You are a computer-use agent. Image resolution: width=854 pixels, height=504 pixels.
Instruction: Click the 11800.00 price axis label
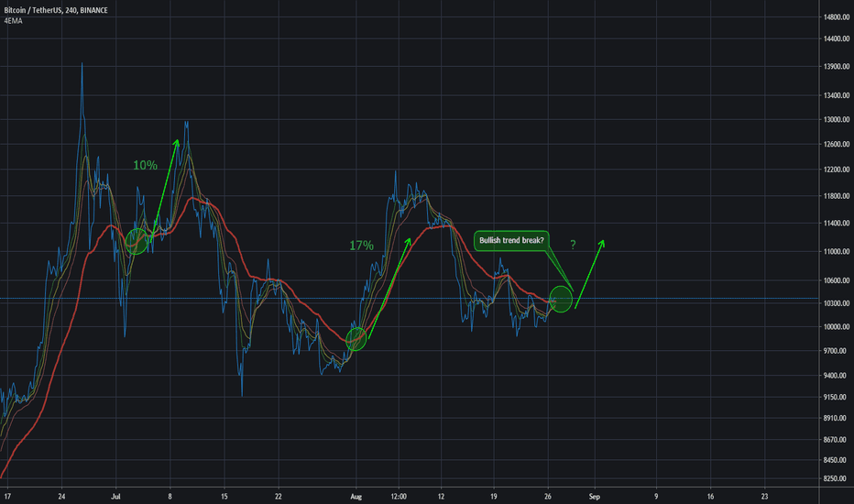pyautogui.click(x=837, y=196)
